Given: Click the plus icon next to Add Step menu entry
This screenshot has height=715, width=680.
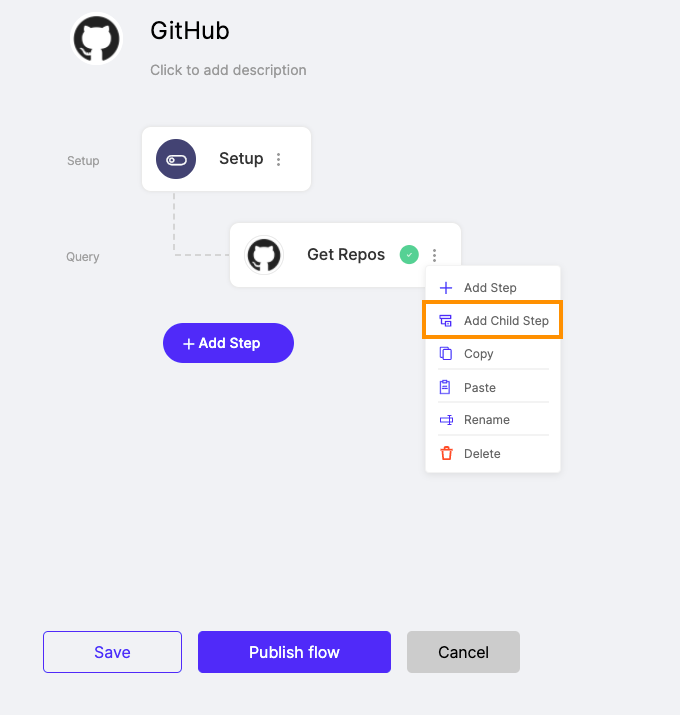Looking at the screenshot, I should pyautogui.click(x=446, y=288).
